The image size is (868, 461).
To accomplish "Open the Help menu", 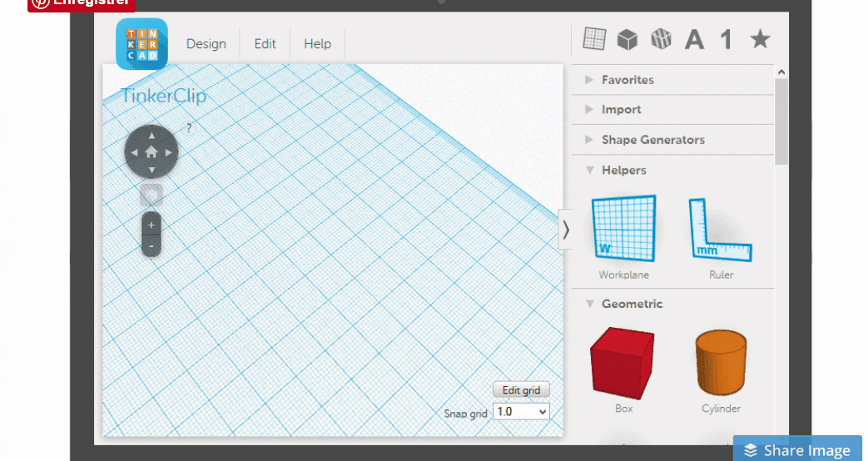I will point(317,44).
